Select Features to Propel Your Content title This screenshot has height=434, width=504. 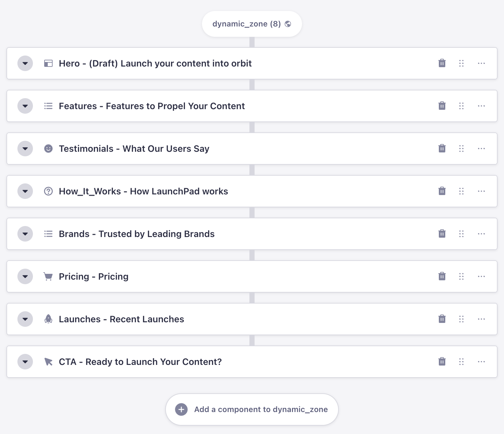[175, 106]
